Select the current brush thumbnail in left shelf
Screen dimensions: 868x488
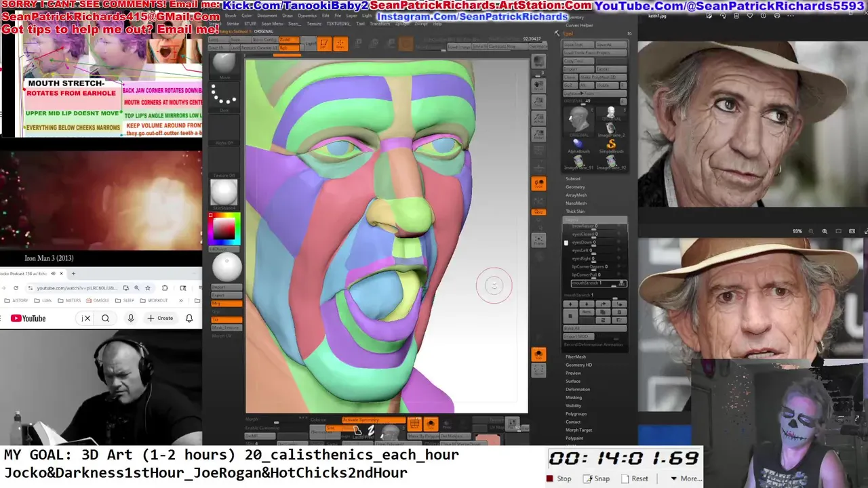click(x=224, y=64)
